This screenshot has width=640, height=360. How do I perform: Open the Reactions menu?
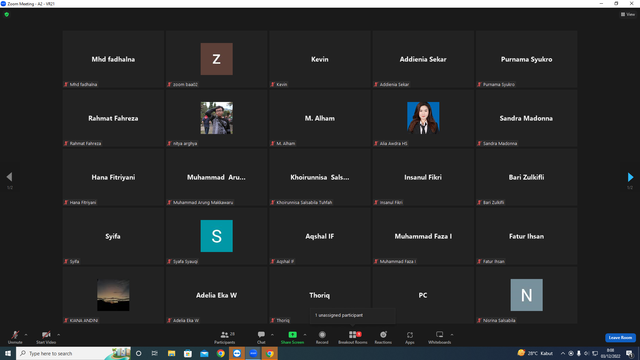click(x=383, y=337)
